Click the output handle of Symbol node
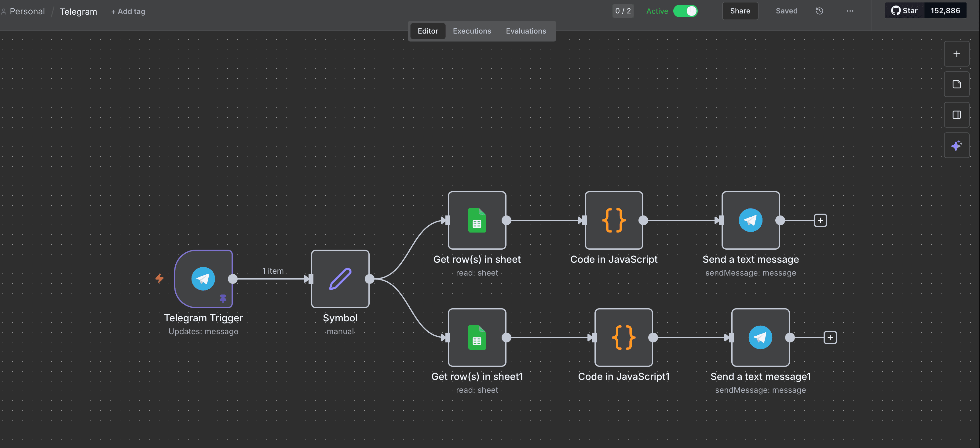The width and height of the screenshot is (980, 448). (x=369, y=279)
